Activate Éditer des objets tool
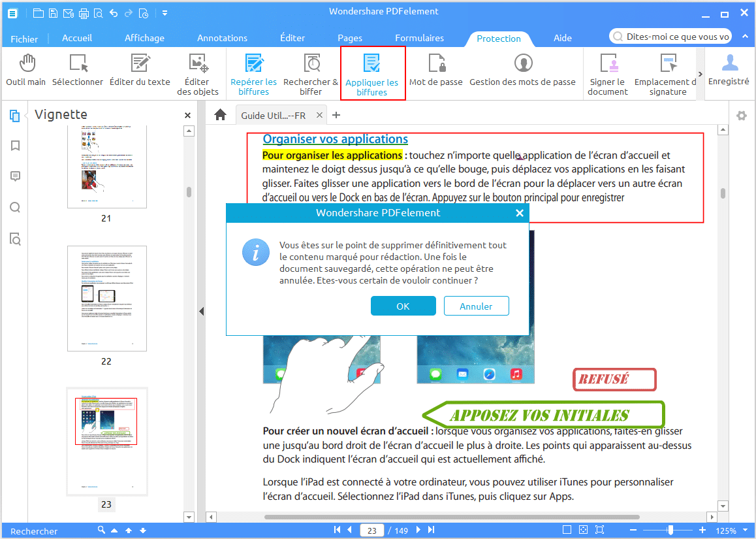Viewport: 756px width, 539px height. tap(198, 74)
